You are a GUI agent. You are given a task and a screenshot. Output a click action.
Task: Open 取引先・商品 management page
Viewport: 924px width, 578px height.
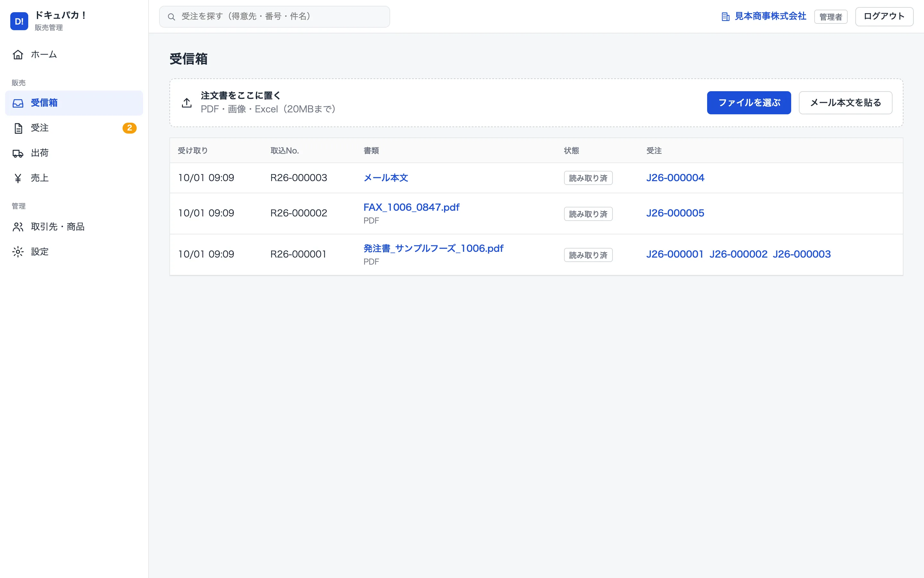point(74,227)
